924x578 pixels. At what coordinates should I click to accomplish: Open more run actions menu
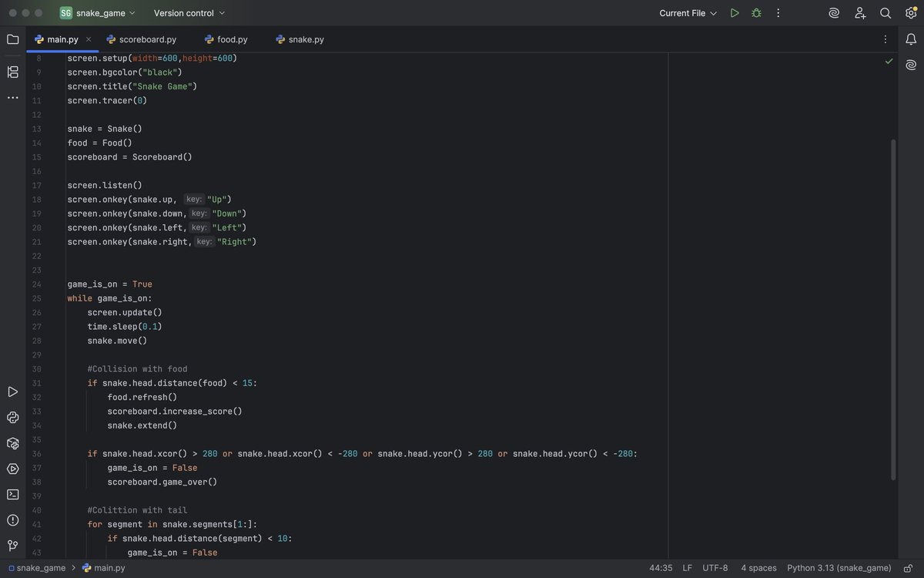pyautogui.click(x=778, y=13)
